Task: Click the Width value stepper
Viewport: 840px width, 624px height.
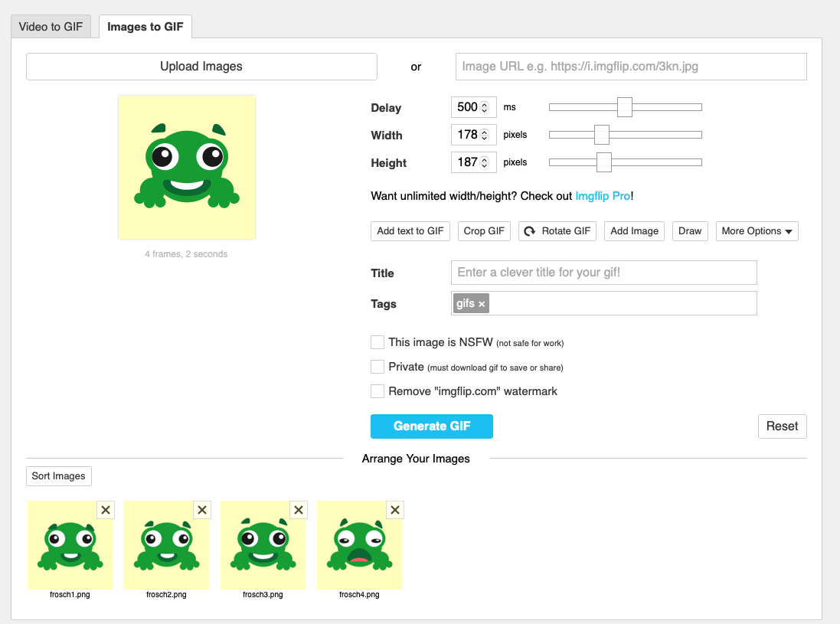Action: tap(485, 136)
